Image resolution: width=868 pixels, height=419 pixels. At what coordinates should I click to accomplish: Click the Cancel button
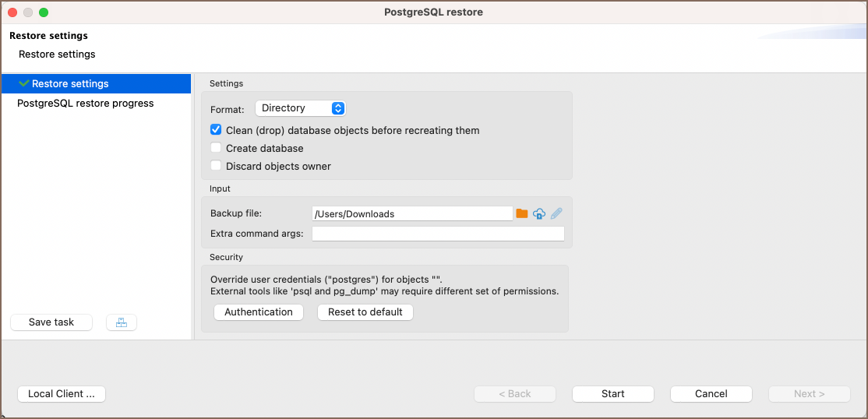[711, 394]
